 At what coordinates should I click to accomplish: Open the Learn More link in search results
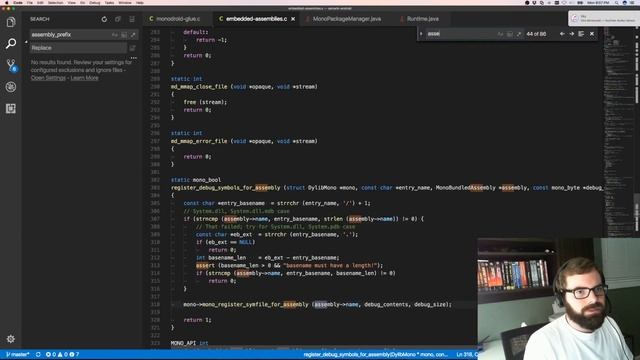pos(84,78)
